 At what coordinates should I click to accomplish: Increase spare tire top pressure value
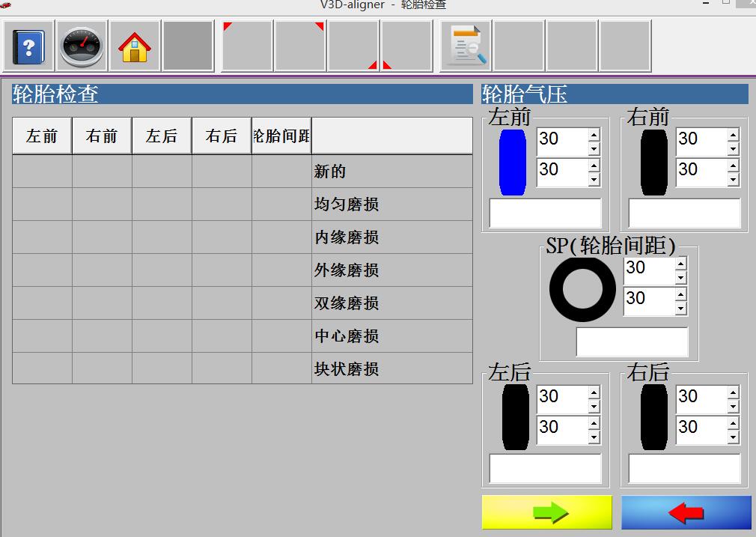[x=680, y=263]
